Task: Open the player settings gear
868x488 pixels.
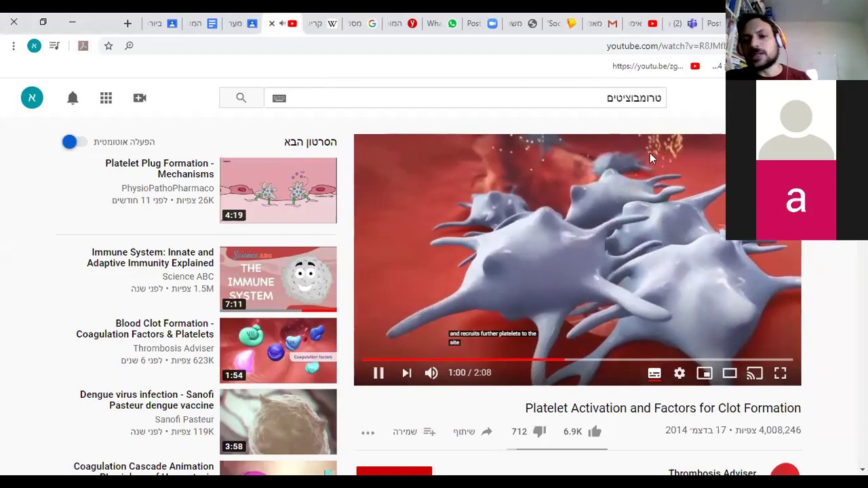Action: pos(679,373)
